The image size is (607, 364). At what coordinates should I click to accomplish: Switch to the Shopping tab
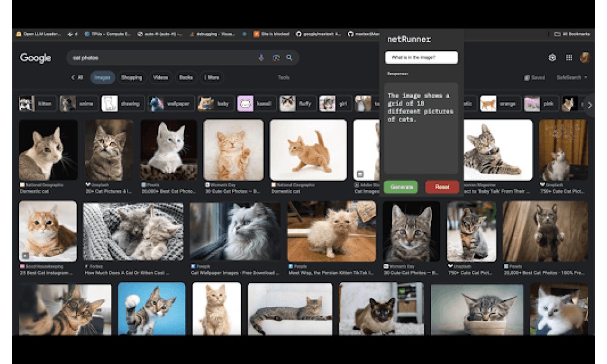pyautogui.click(x=132, y=78)
